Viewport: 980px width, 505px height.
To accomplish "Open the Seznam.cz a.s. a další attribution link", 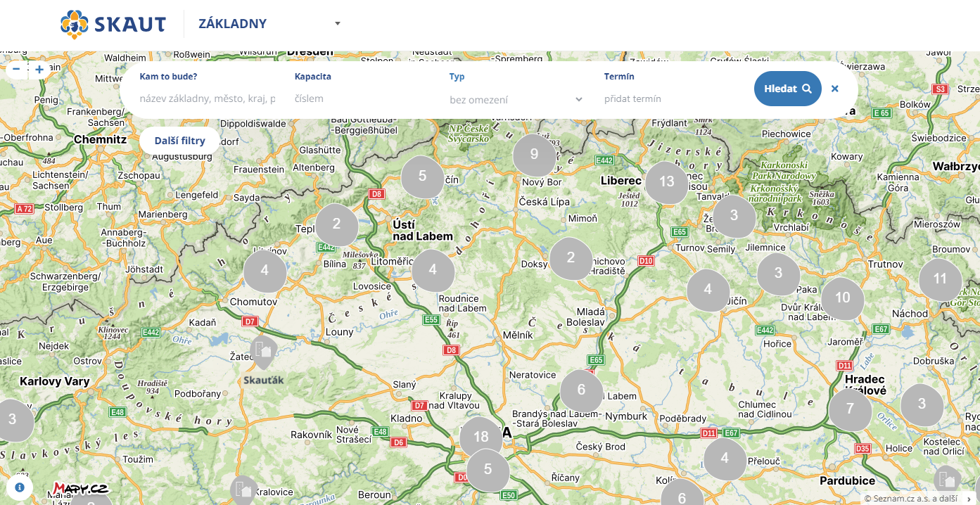I will point(910,499).
